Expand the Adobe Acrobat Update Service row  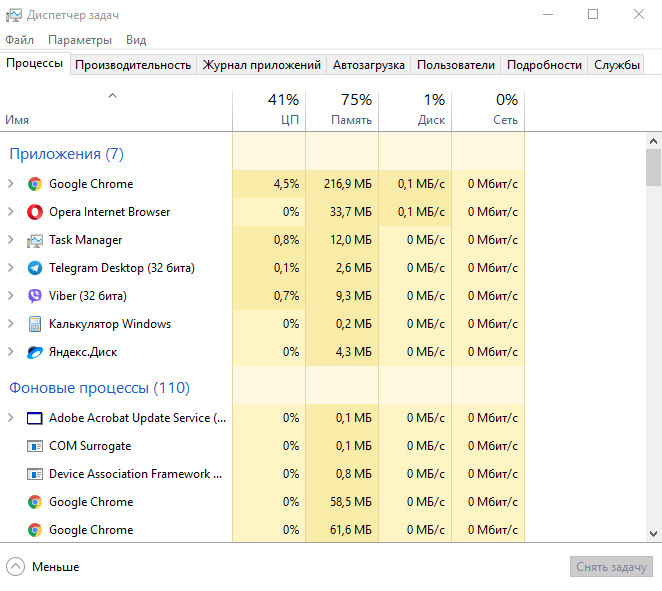click(11, 418)
